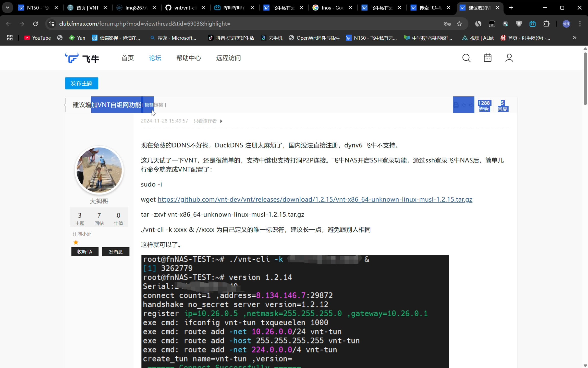Open the forum search magnifier icon
This screenshot has width=588, height=368.
[466, 58]
